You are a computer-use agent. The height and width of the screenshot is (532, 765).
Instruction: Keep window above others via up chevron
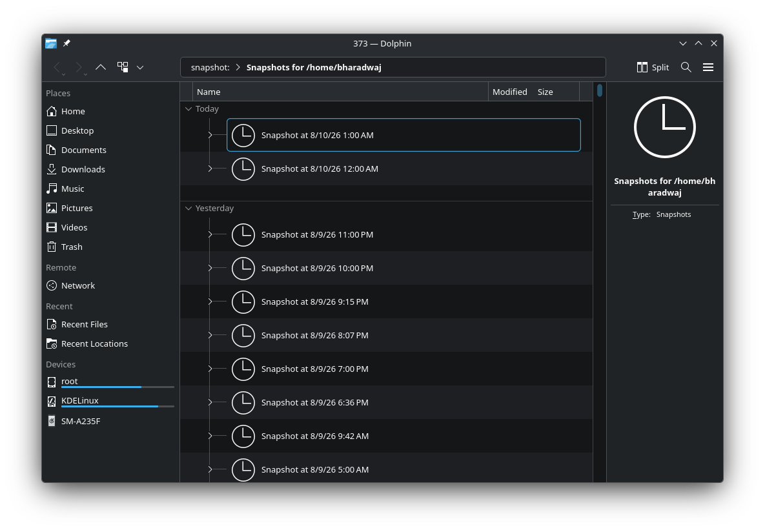pos(699,43)
